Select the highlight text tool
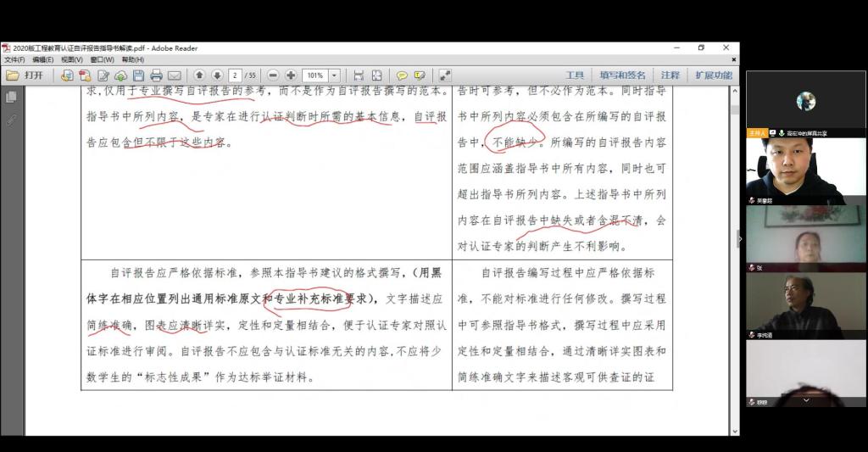 [420, 75]
